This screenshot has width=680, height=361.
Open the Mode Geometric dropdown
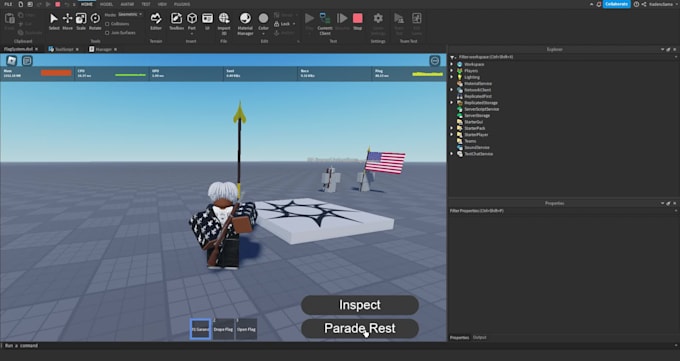coord(130,14)
